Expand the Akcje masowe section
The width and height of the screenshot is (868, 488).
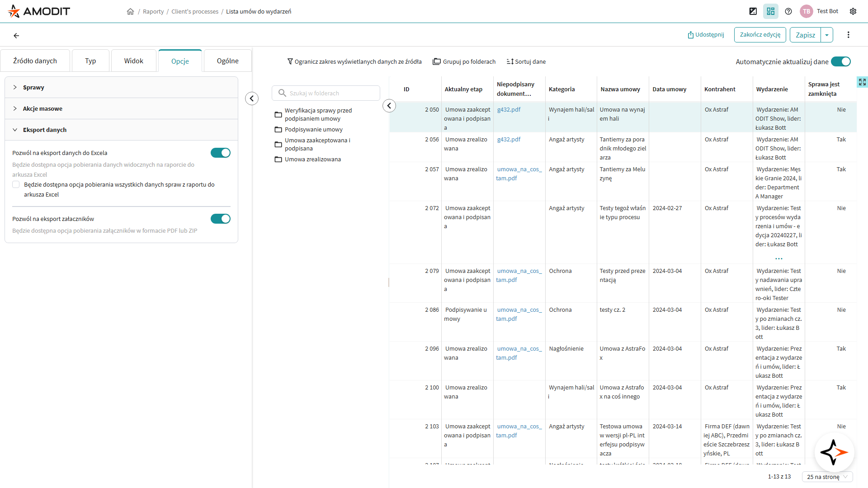pos(42,108)
